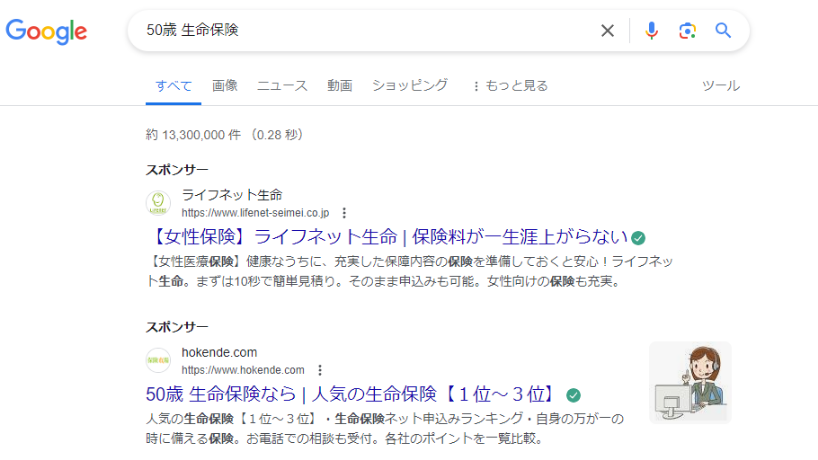Switch to the ニュース tab

coord(282,86)
